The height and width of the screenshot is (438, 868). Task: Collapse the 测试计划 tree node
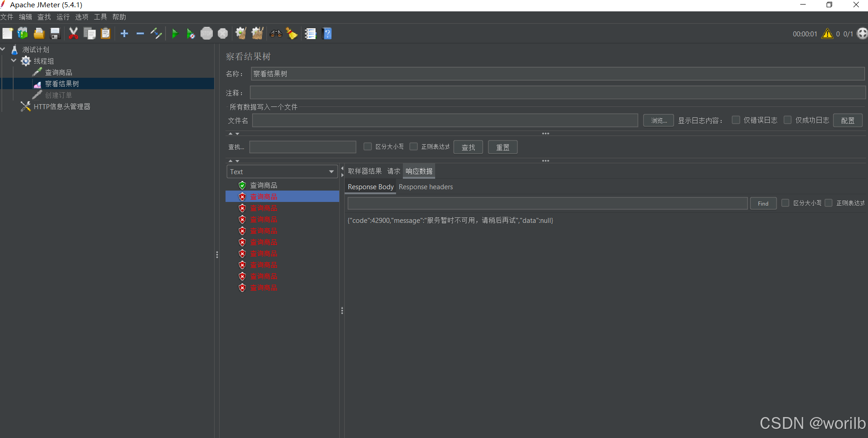pyautogui.click(x=3, y=49)
